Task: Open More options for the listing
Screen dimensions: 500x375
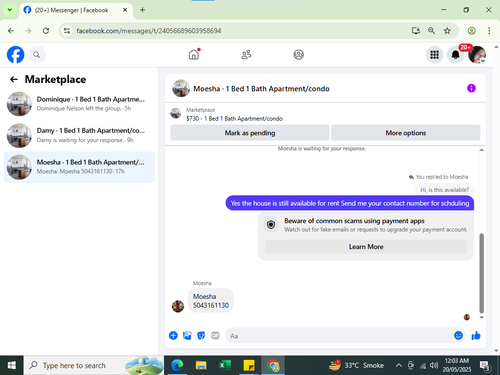Action: pyautogui.click(x=406, y=133)
